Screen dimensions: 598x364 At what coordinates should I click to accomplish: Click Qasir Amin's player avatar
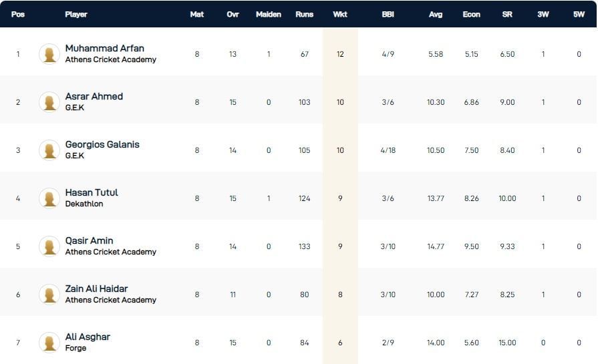click(x=49, y=246)
